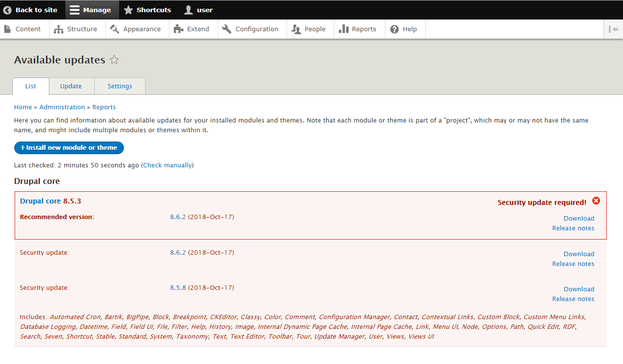The image size is (623, 364).
Task: Switch to the Update tab
Action: (71, 86)
